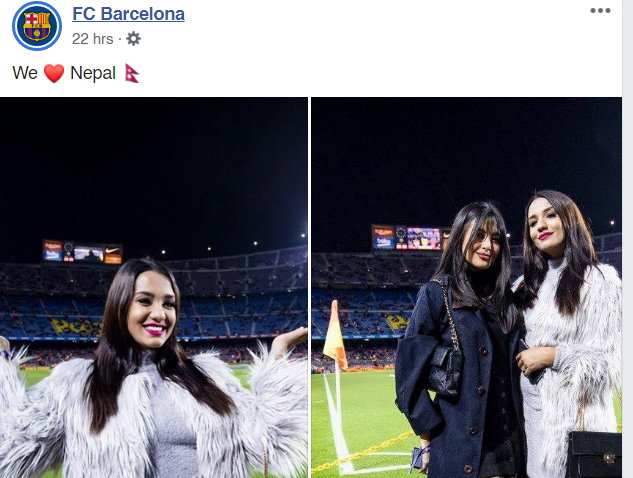The width and height of the screenshot is (633, 478).
Task: Open the post options three-dot menu
Action: (x=600, y=11)
